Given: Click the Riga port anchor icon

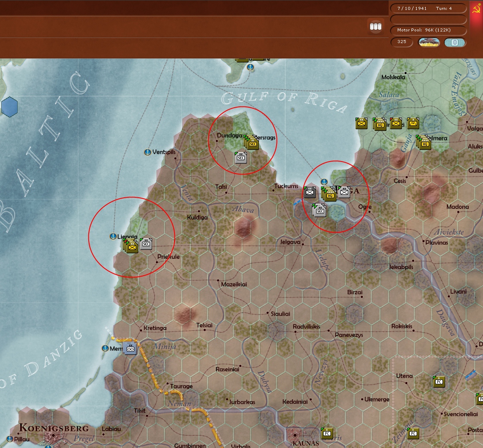Looking at the screenshot, I should pyautogui.click(x=324, y=182).
